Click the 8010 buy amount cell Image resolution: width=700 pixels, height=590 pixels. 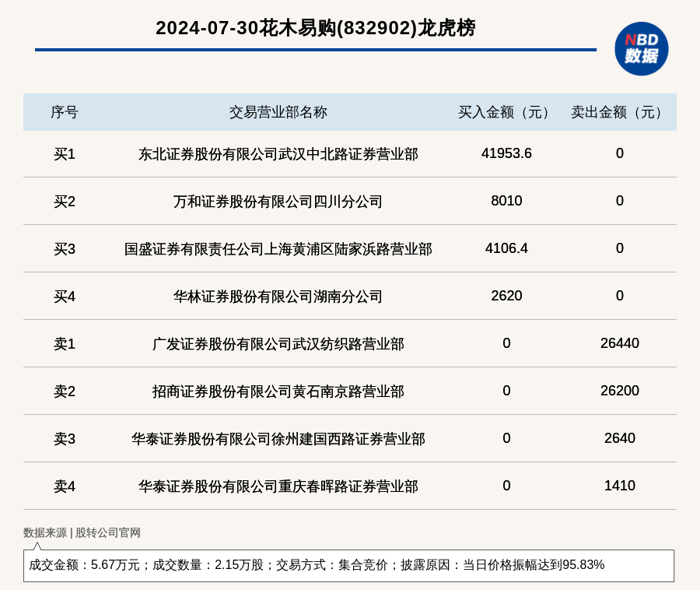[x=506, y=201]
